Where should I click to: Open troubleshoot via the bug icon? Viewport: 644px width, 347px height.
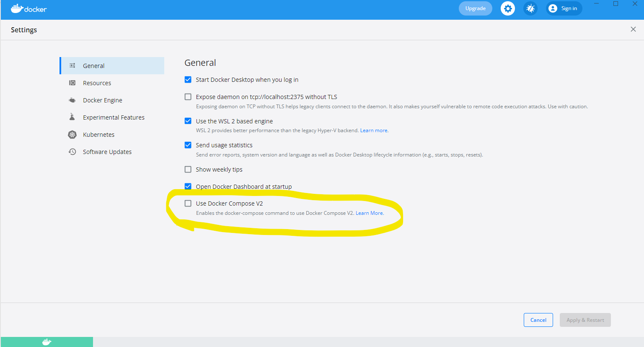click(x=530, y=8)
